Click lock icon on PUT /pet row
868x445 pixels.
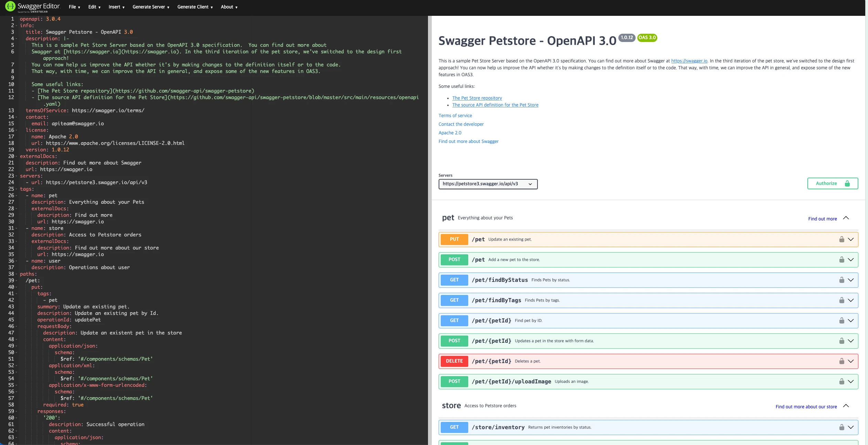pyautogui.click(x=841, y=240)
